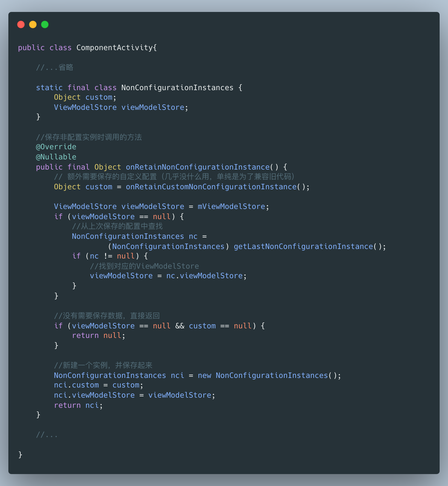The image size is (448, 486).
Task: Click the @Override annotation
Action: (x=56, y=147)
